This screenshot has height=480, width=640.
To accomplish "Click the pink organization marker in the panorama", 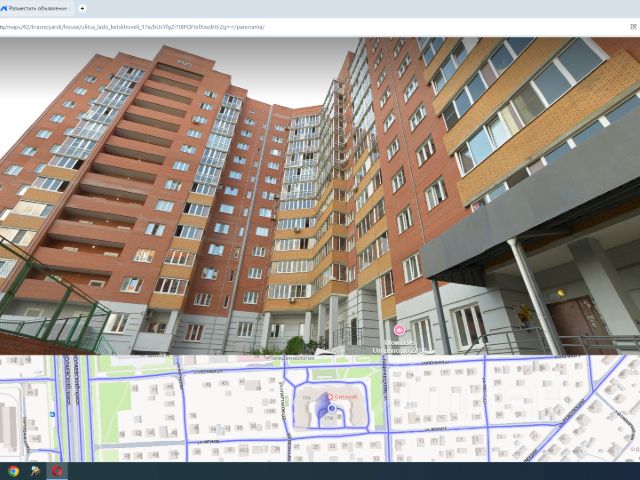I will click(x=399, y=329).
